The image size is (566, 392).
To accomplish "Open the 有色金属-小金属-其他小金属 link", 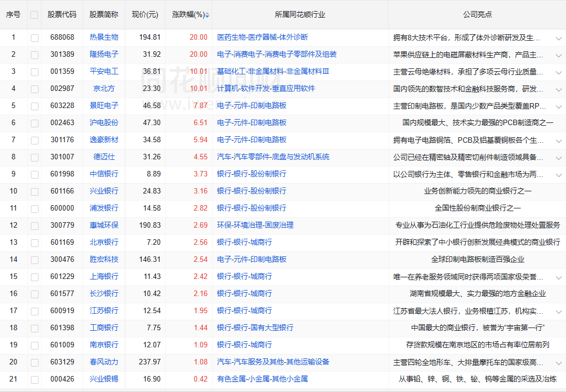I will (262, 379).
